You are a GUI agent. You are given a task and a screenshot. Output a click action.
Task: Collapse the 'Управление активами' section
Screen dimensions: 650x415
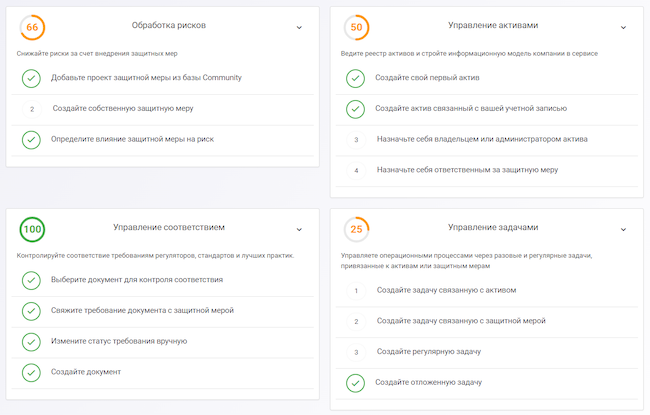(x=623, y=28)
